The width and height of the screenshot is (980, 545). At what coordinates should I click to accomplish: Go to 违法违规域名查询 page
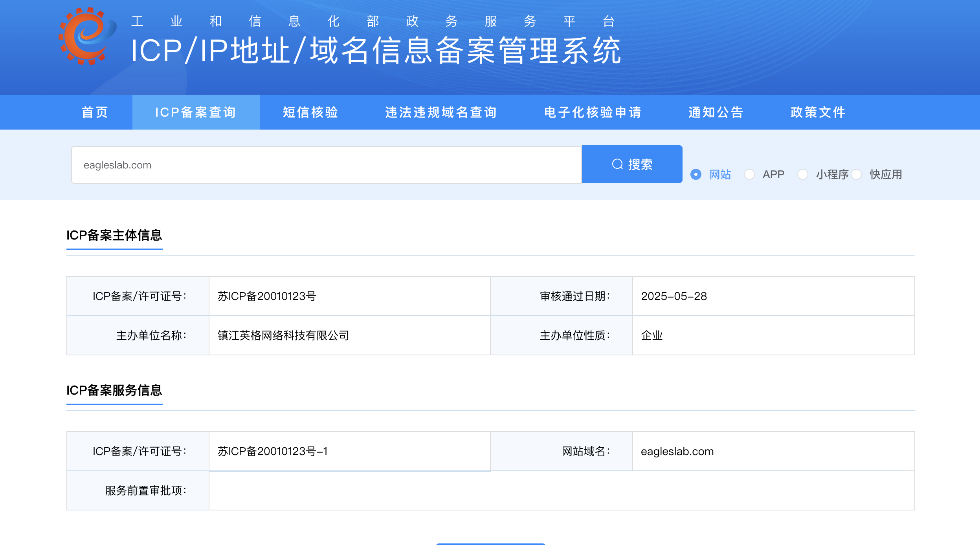(441, 112)
